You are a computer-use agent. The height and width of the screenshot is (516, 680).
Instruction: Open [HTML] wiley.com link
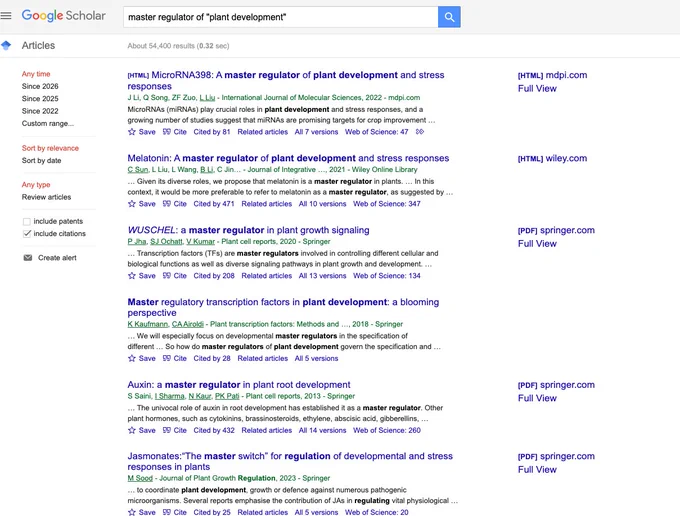click(x=552, y=158)
